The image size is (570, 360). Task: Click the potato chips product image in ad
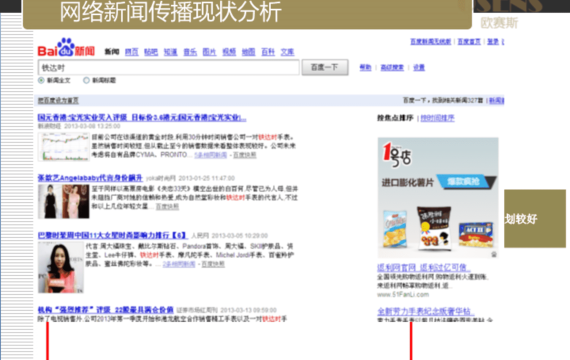[395, 229]
